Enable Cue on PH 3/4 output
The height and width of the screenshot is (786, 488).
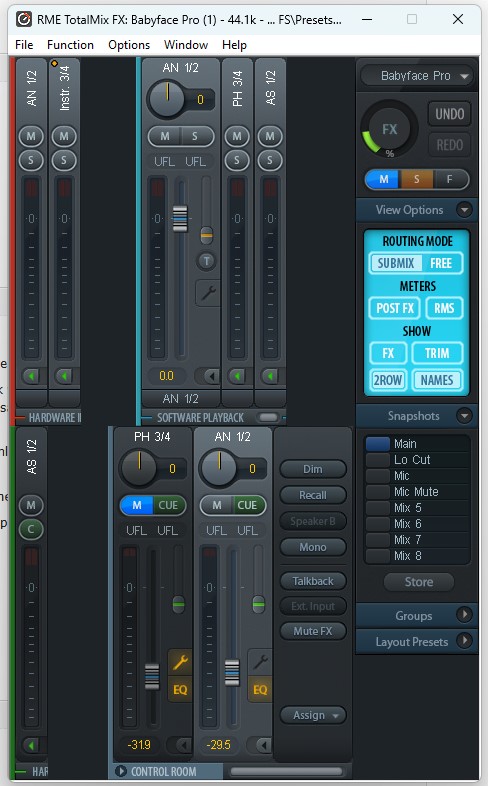pos(168,505)
